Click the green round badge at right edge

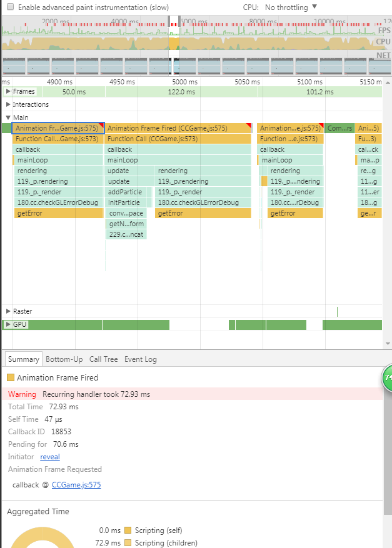tap(387, 377)
